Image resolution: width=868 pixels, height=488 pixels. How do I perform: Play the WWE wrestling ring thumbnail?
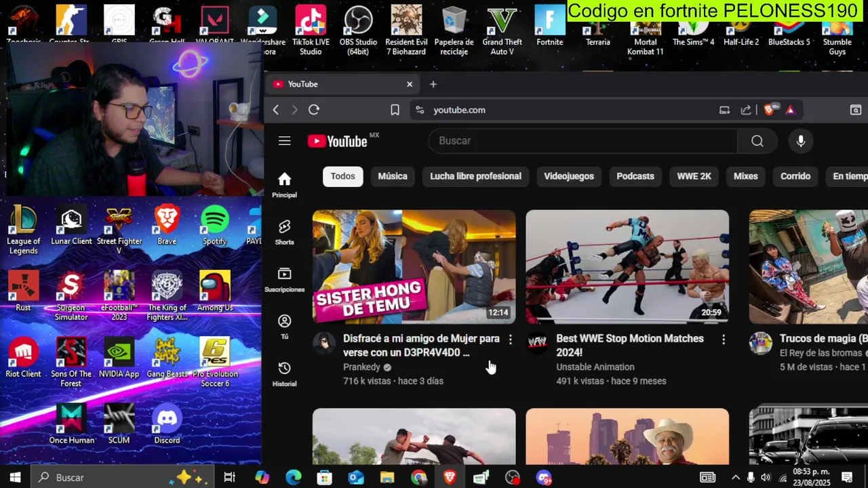tap(627, 266)
